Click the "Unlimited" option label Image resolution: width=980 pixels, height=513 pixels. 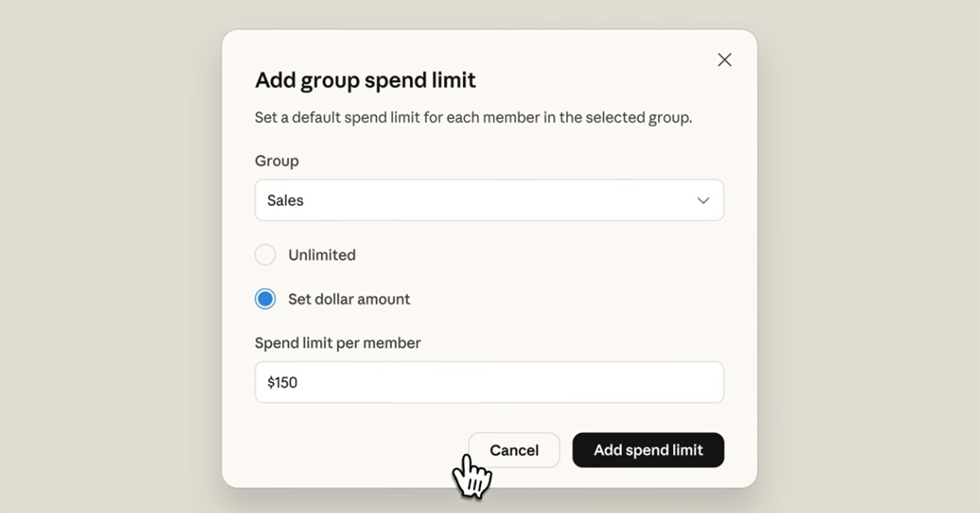[x=322, y=255]
